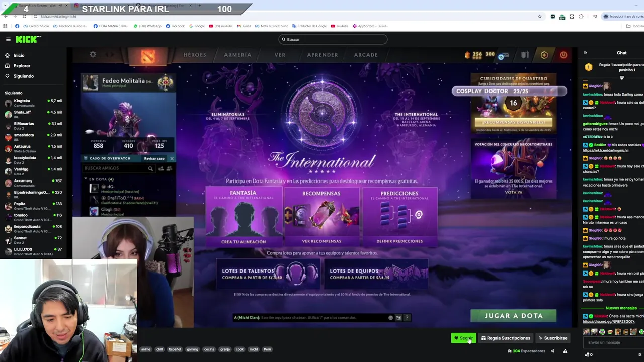The image size is (644, 362).
Task: Click the gaming stream tag
Action: coord(192,349)
